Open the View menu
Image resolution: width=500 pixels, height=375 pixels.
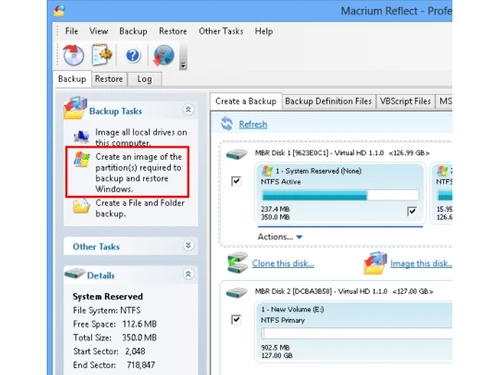click(x=98, y=31)
